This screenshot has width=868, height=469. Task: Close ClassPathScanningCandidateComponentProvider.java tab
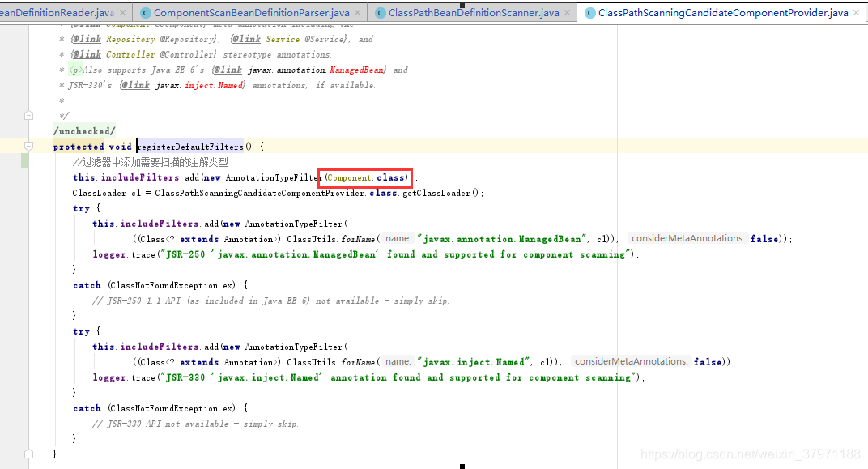pos(857,12)
